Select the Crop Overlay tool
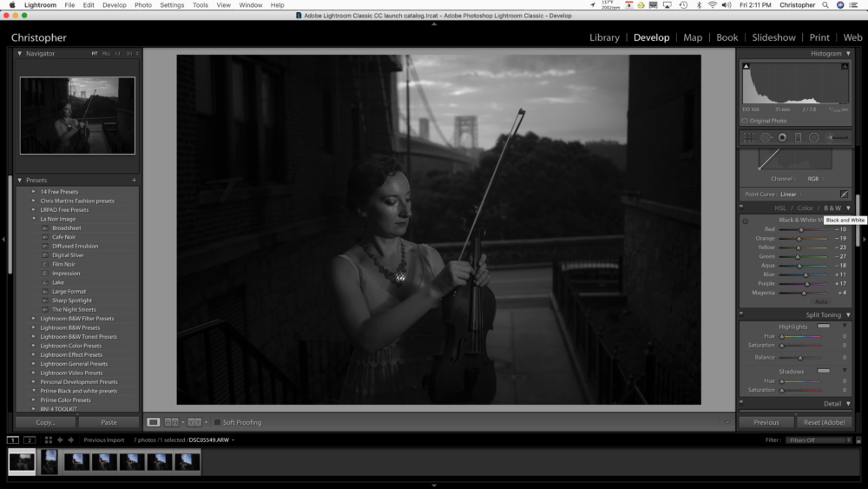Screen dimensions: 868x489 tap(748, 137)
